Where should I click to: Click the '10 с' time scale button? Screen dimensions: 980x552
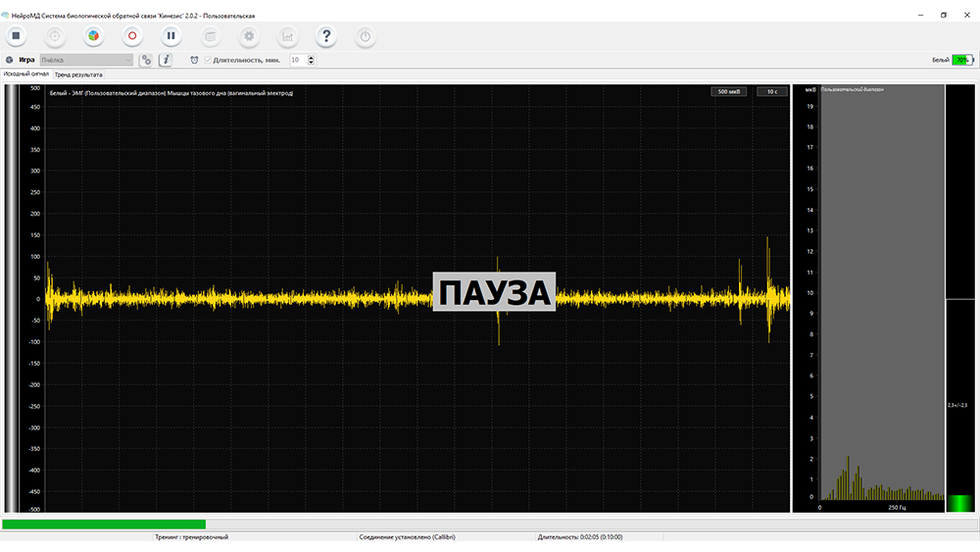point(772,91)
